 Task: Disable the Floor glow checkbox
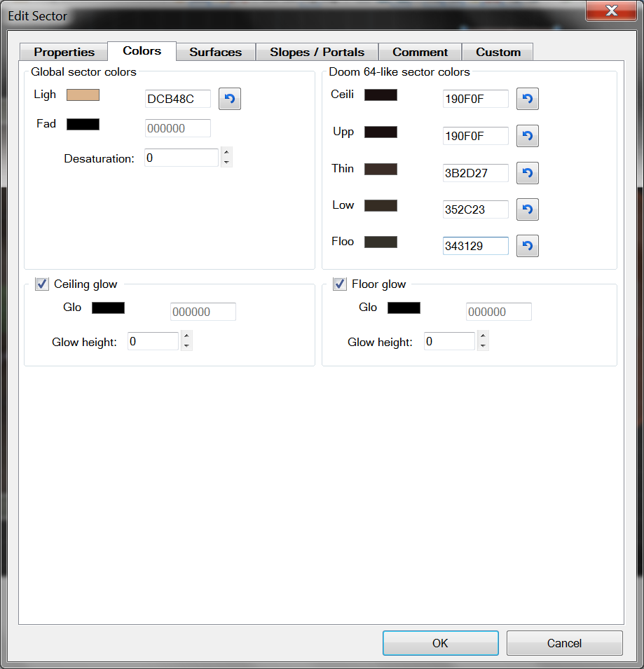(x=339, y=284)
